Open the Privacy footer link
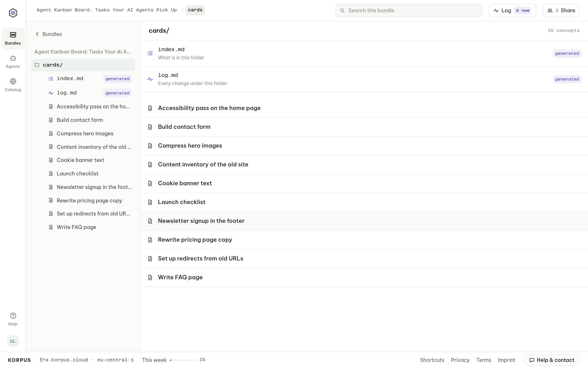This screenshot has width=588, height=368. click(460, 360)
